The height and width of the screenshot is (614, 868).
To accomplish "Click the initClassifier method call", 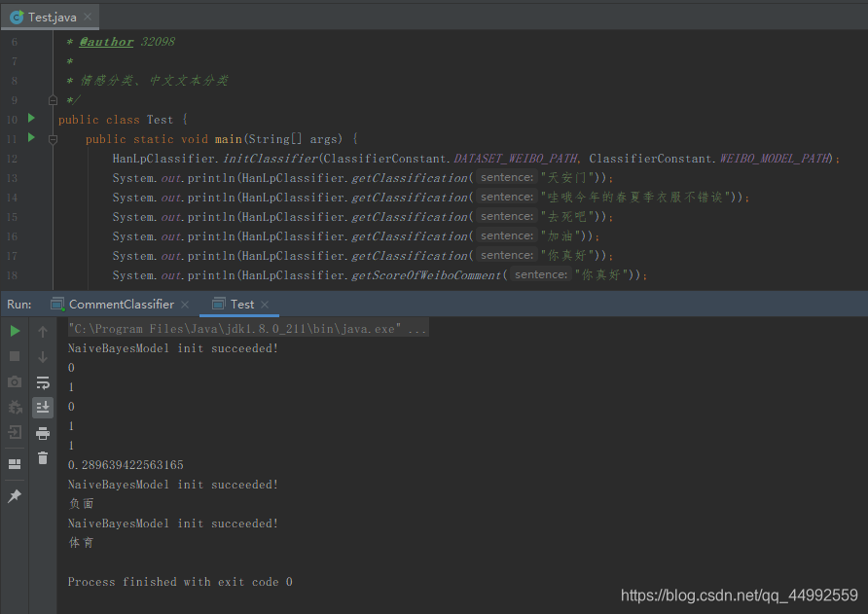I will [x=271, y=159].
